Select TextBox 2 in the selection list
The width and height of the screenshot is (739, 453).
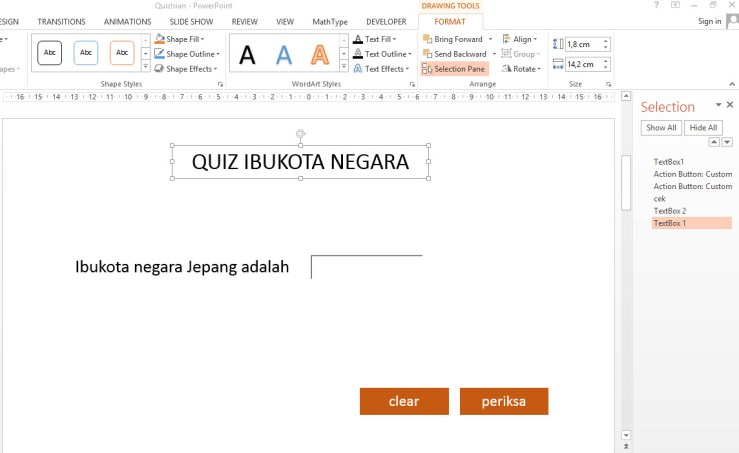(670, 211)
